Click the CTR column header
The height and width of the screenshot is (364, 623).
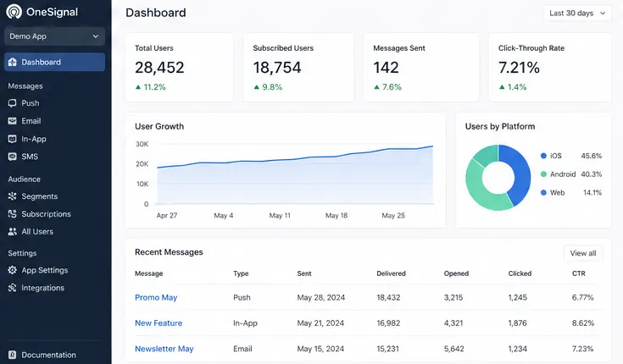[x=578, y=273]
